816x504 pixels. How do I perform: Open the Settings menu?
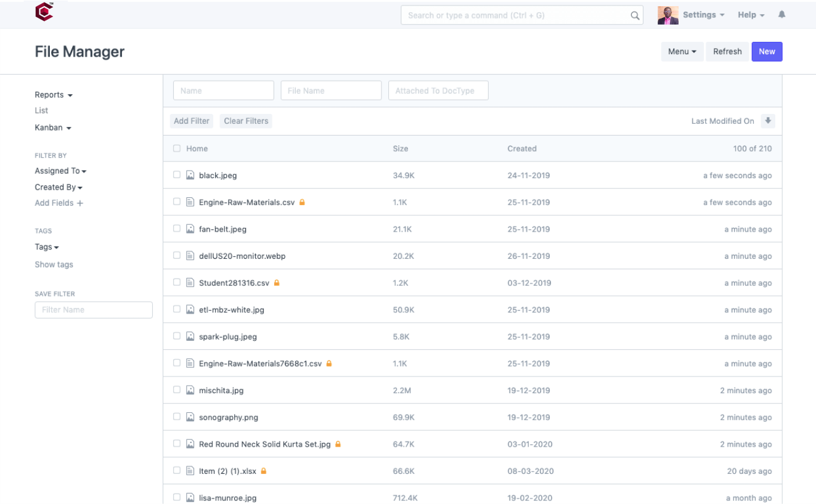click(x=703, y=15)
